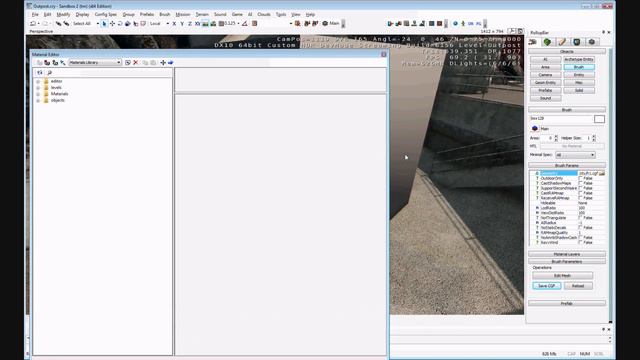Viewport: 640px width, 360px height.
Task: Open the File menu
Action: (35, 14)
